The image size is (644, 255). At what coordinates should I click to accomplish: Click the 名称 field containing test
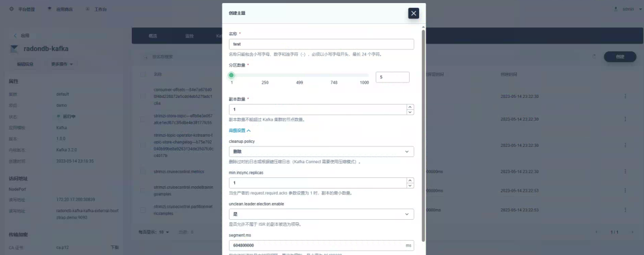tap(321, 44)
